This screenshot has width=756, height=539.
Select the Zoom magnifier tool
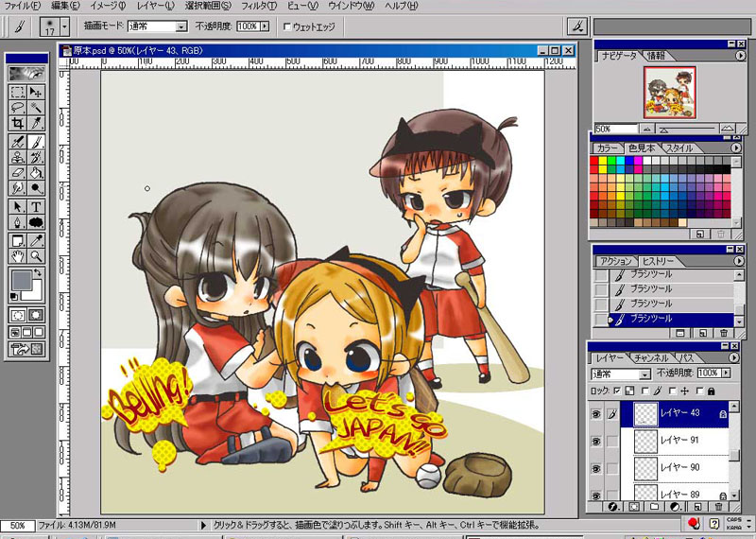pyautogui.click(x=36, y=255)
